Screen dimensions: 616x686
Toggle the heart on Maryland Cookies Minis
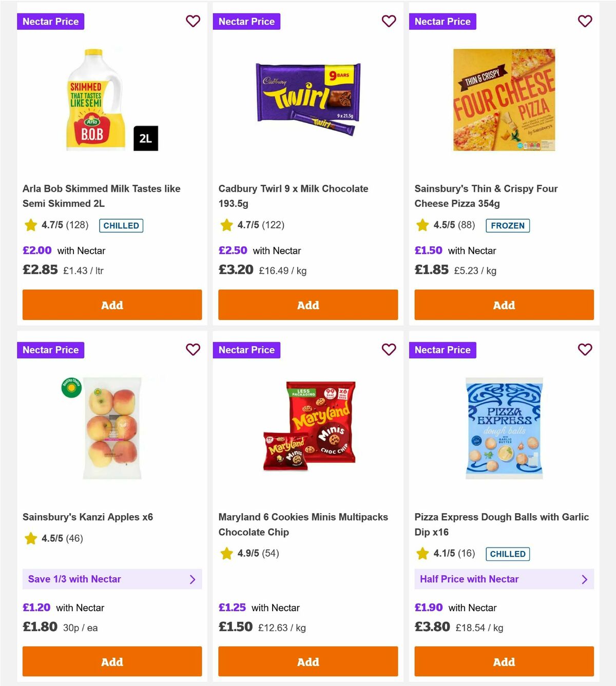389,349
